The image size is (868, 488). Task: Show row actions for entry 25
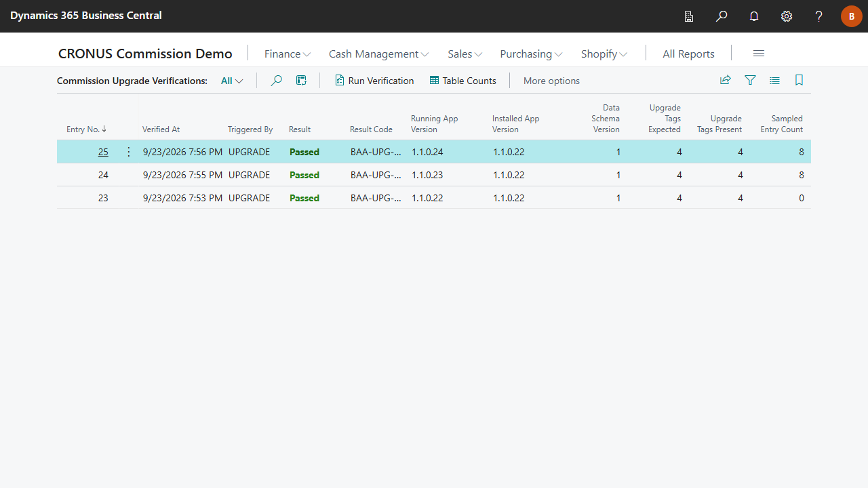point(129,152)
